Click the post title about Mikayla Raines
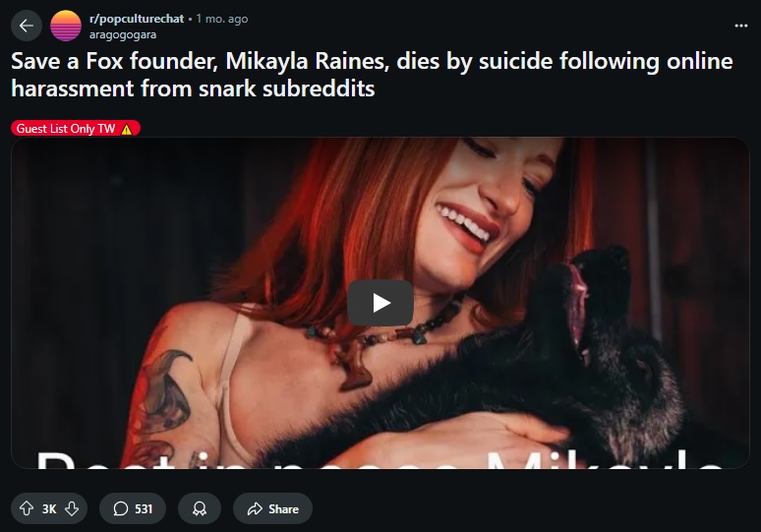The height and width of the screenshot is (532, 761). [x=372, y=75]
